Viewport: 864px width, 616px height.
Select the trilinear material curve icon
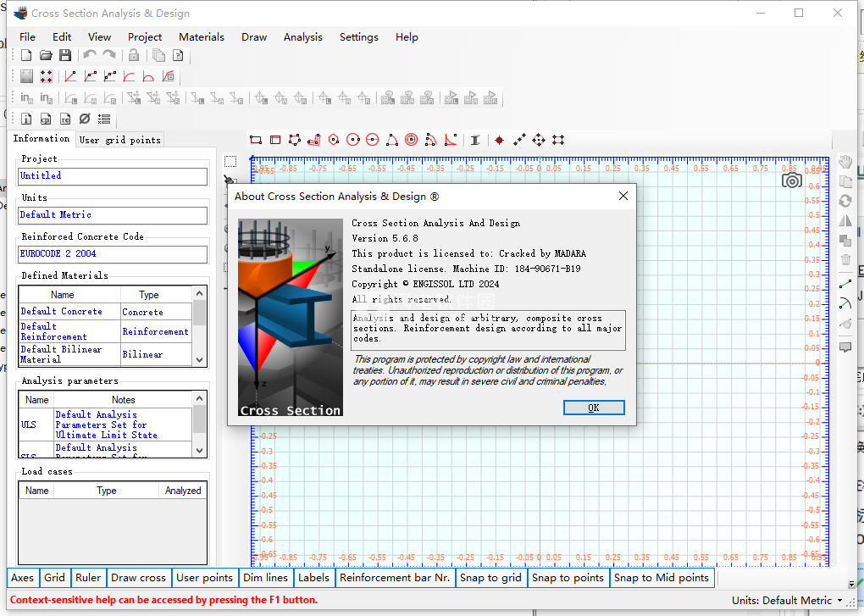click(x=110, y=76)
